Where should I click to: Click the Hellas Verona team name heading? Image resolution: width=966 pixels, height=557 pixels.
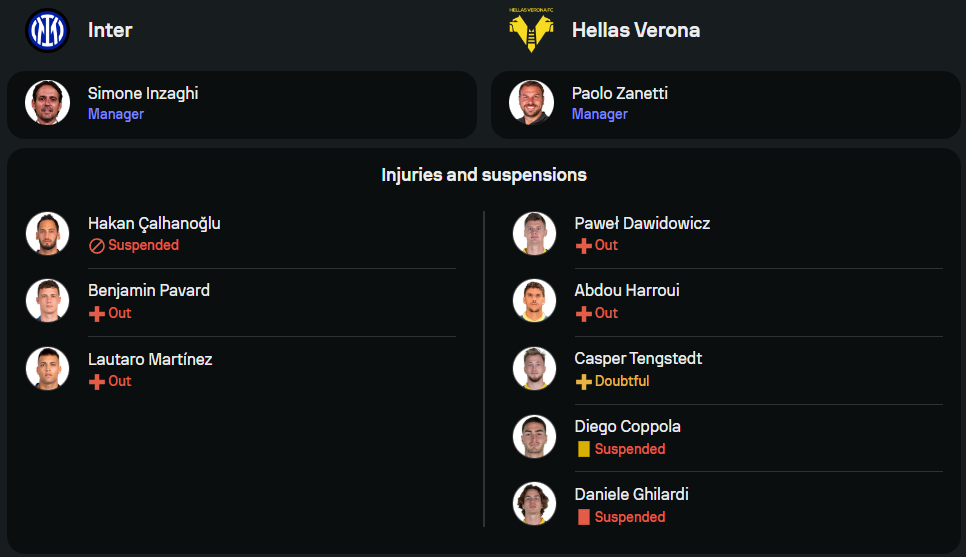[x=635, y=30]
